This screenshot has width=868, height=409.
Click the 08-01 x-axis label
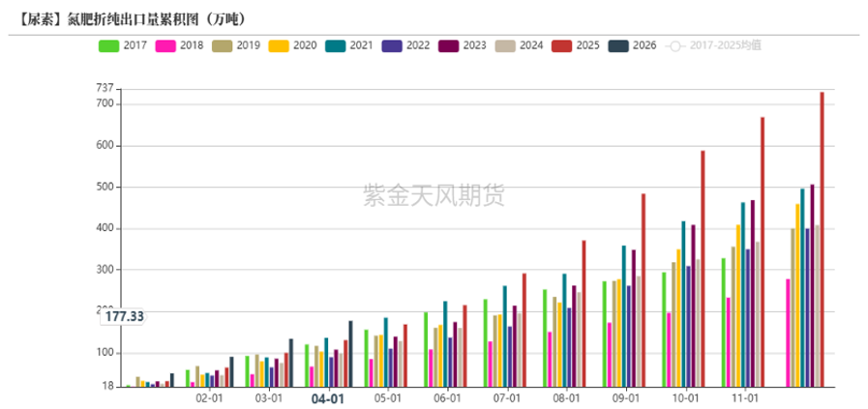click(x=566, y=398)
